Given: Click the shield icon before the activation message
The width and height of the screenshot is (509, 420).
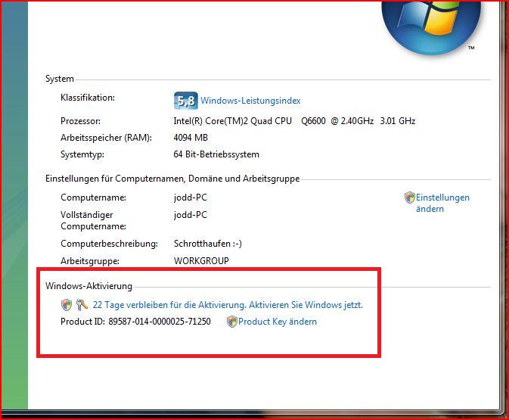Looking at the screenshot, I should point(67,305).
